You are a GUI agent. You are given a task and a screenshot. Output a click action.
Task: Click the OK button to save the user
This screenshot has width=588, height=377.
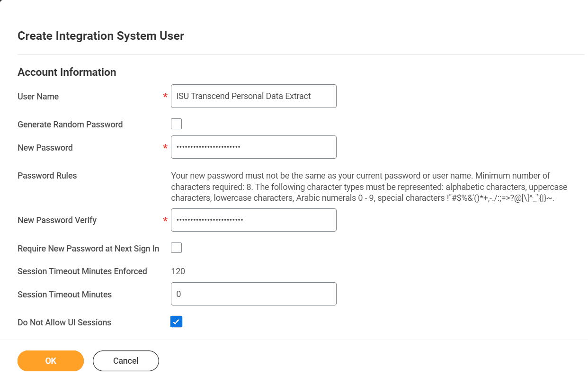50,360
